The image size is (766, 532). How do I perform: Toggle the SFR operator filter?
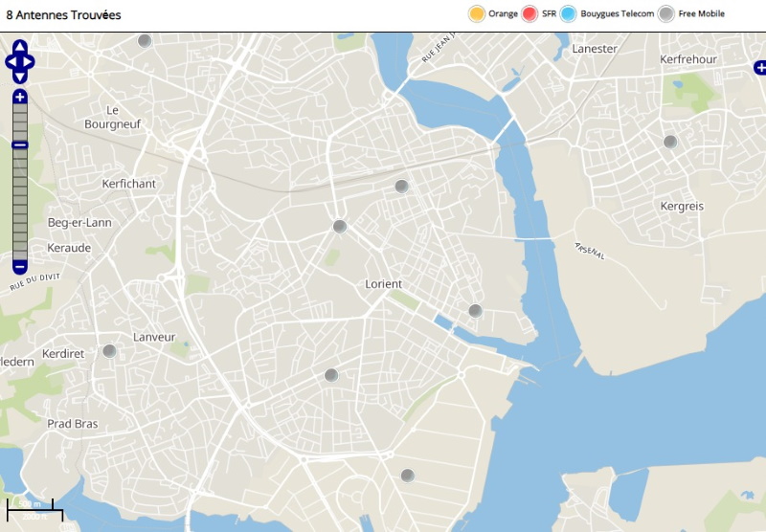pyautogui.click(x=529, y=13)
